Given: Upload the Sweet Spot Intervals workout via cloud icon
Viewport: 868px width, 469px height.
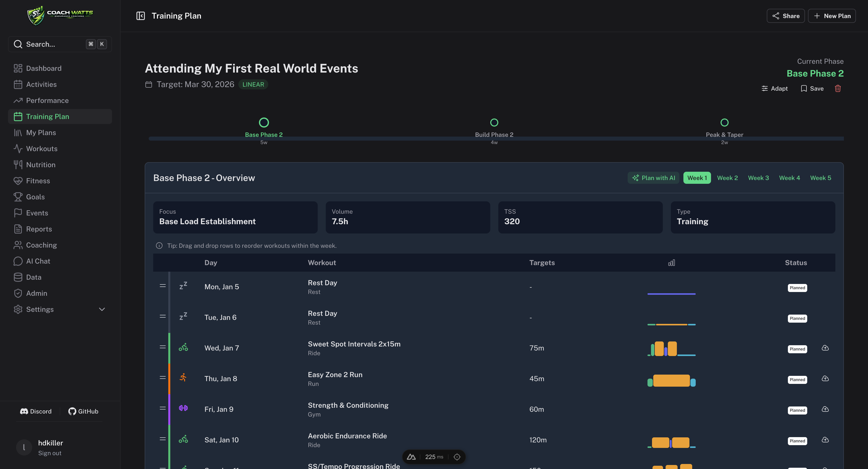Looking at the screenshot, I should 825,348.
